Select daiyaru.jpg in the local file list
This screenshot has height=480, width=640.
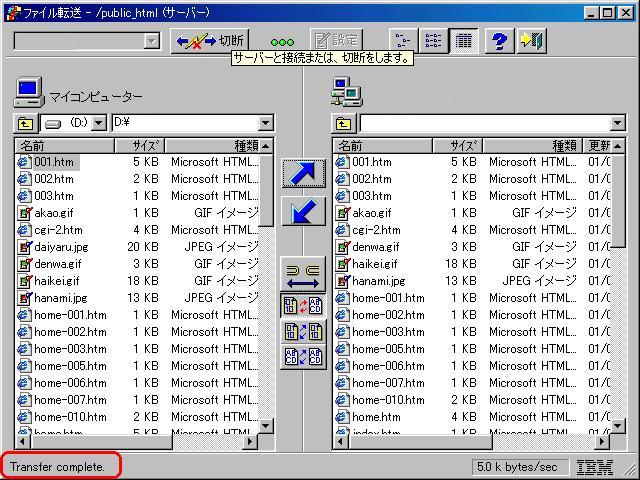(60, 246)
